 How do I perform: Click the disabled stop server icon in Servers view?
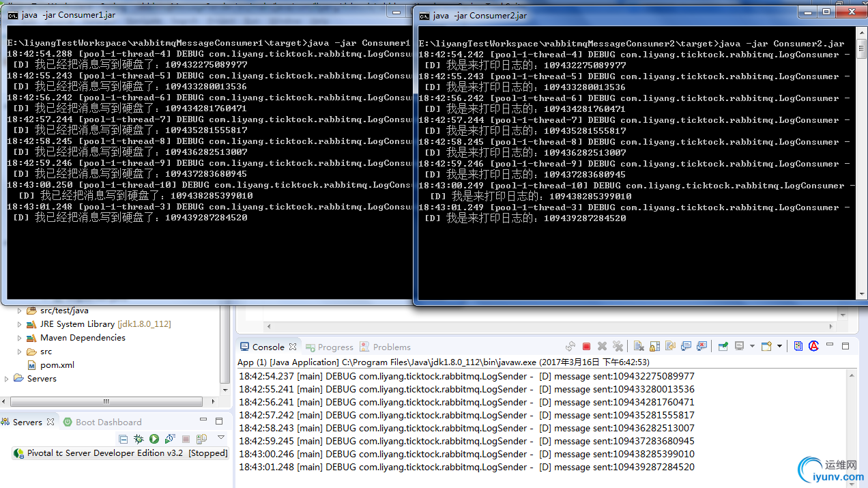pyautogui.click(x=186, y=440)
